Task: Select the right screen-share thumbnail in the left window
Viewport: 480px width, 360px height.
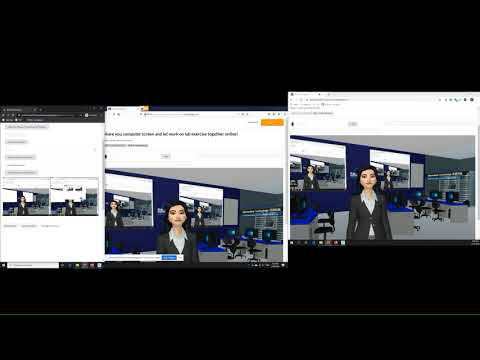Action: (74, 197)
